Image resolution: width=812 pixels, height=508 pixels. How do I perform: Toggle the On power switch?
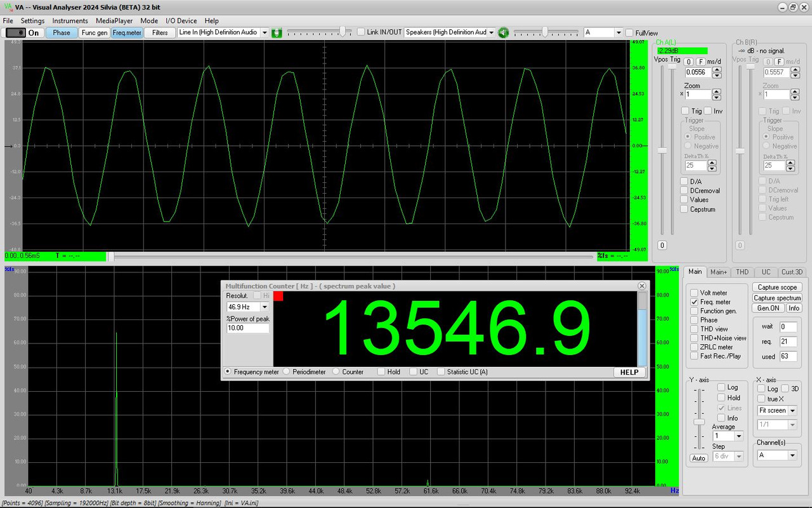[25, 32]
